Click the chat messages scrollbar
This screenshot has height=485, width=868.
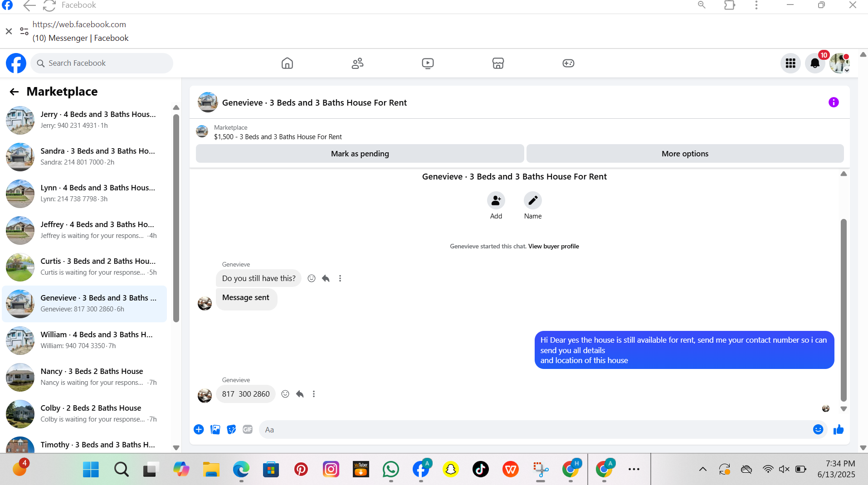(x=844, y=310)
